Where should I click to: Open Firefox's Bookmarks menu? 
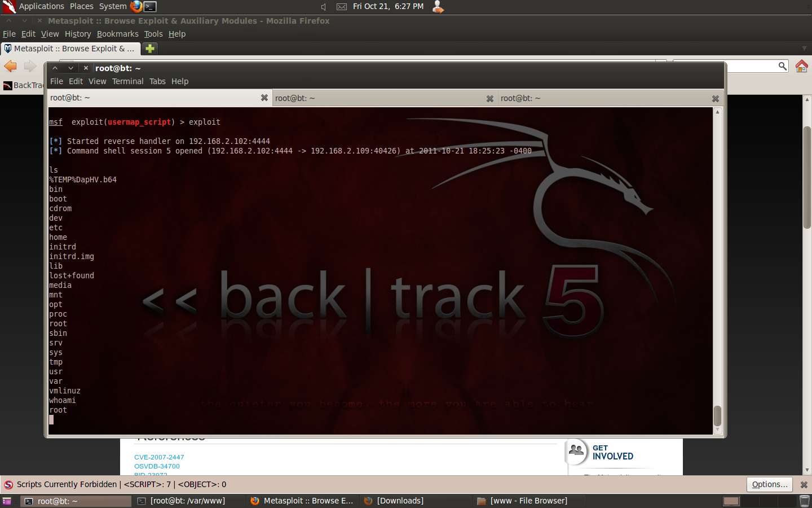(x=117, y=34)
